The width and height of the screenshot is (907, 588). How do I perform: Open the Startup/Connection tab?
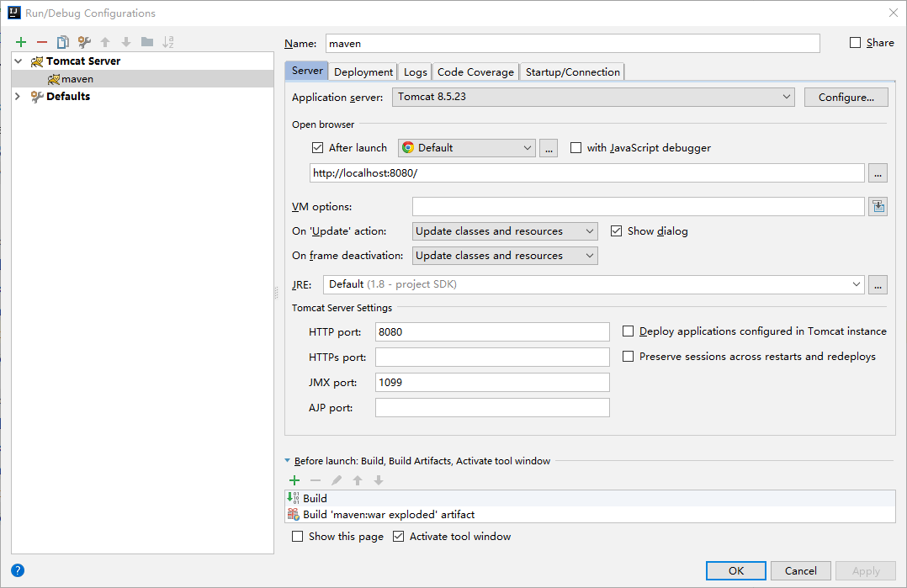pyautogui.click(x=572, y=72)
